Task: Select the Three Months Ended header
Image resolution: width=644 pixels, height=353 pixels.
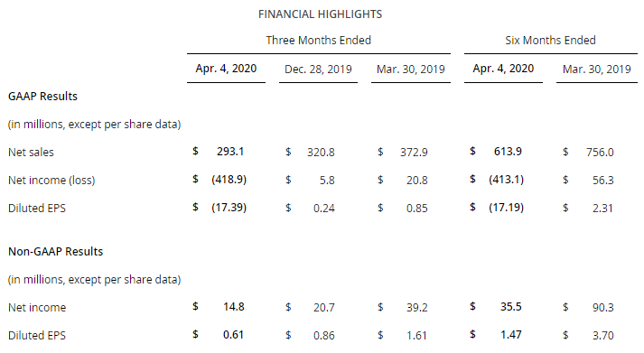Action: (318, 41)
